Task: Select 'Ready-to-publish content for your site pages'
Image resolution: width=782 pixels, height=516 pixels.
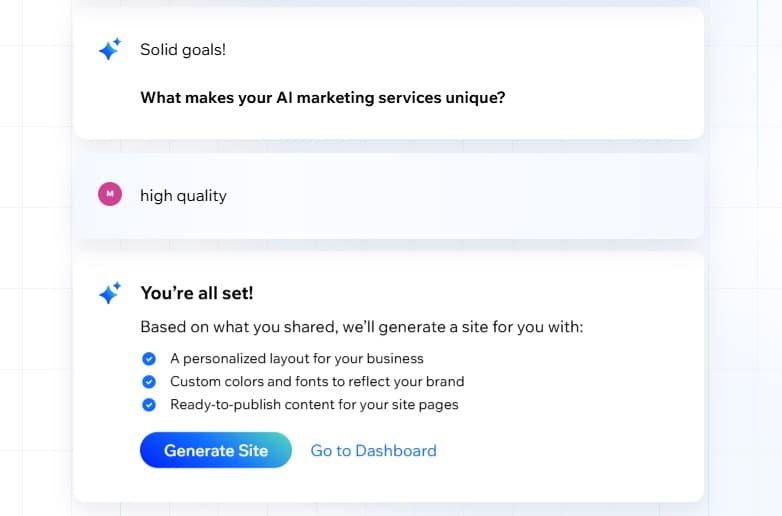Action: 314,404
